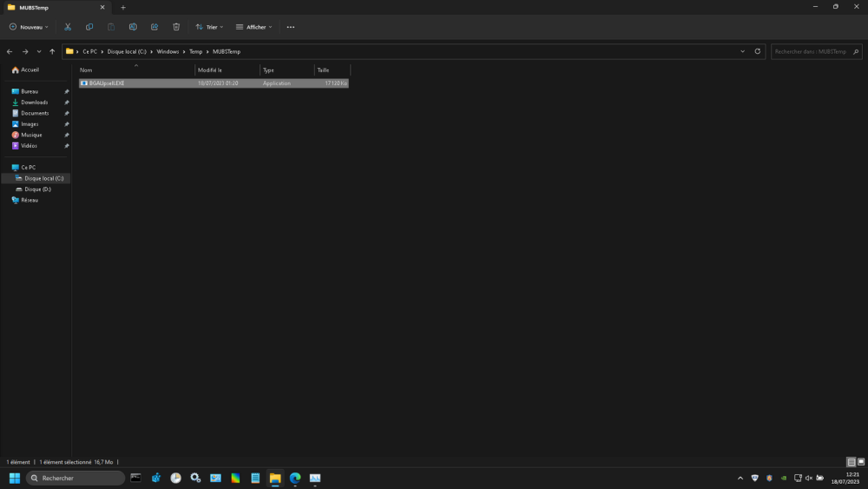Click the Share icon in toolbar
868x489 pixels.
pyautogui.click(x=155, y=27)
